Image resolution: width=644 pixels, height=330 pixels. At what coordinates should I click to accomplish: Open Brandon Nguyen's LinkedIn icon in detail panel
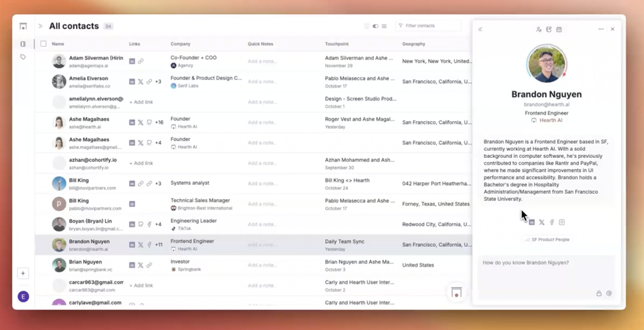pyautogui.click(x=532, y=222)
